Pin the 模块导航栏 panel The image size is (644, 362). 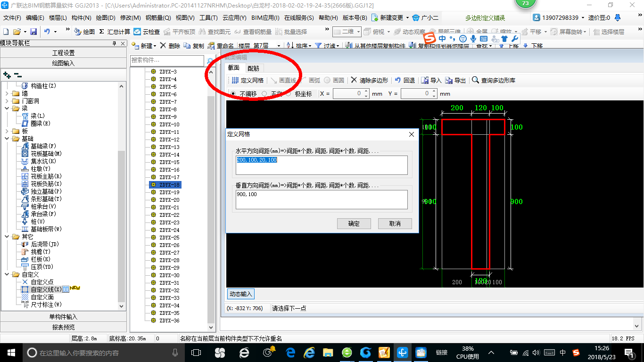click(114, 43)
